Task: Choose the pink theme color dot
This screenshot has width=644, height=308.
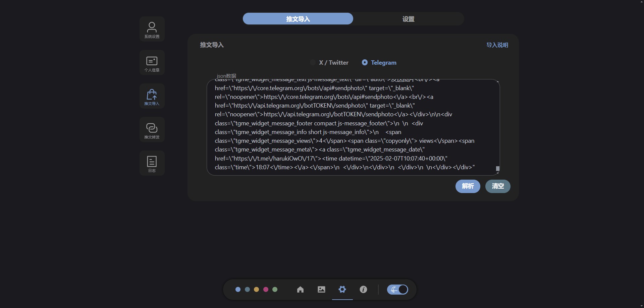Action: 266,290
